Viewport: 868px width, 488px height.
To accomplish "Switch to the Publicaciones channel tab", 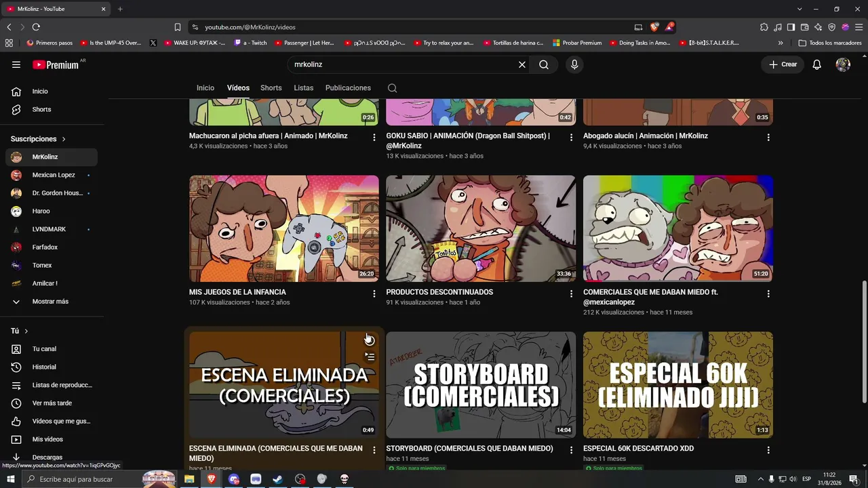I will pos(348,88).
